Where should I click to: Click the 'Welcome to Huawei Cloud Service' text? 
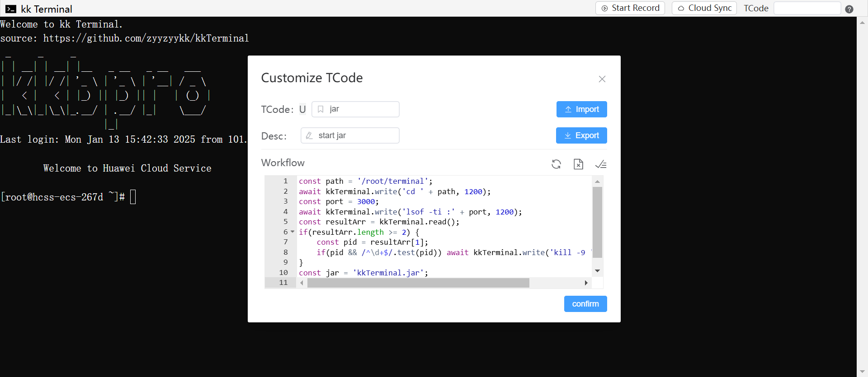pyautogui.click(x=127, y=168)
